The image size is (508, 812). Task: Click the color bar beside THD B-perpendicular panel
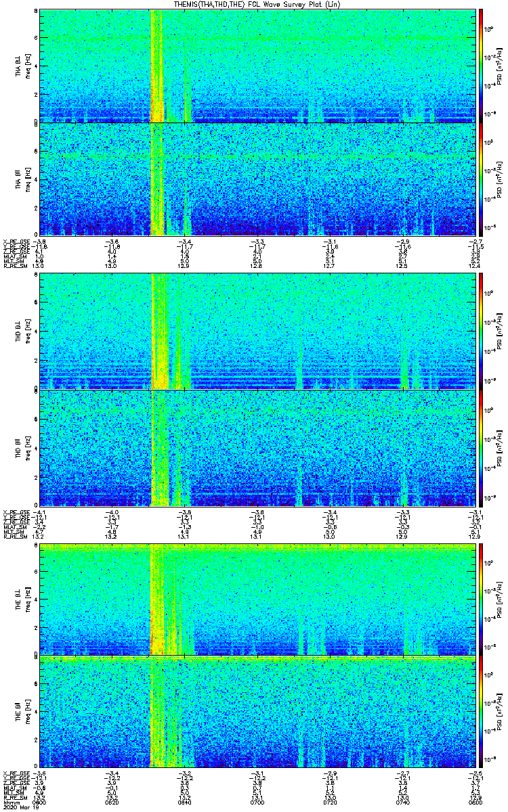pos(481,332)
